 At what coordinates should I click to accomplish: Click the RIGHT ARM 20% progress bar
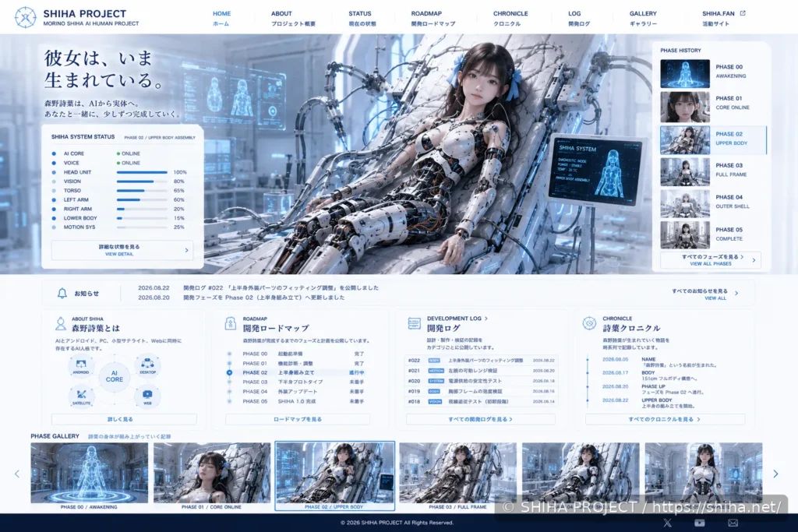coord(142,209)
